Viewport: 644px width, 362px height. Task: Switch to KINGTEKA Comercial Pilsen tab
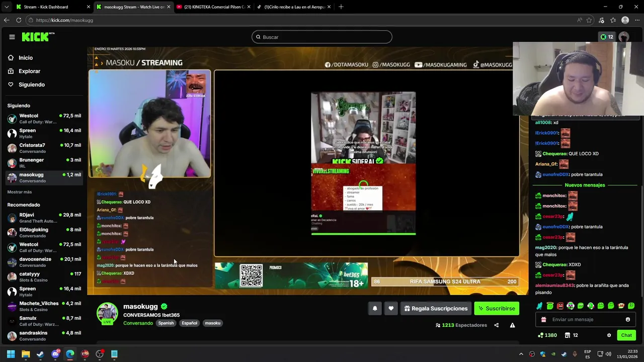click(x=213, y=7)
